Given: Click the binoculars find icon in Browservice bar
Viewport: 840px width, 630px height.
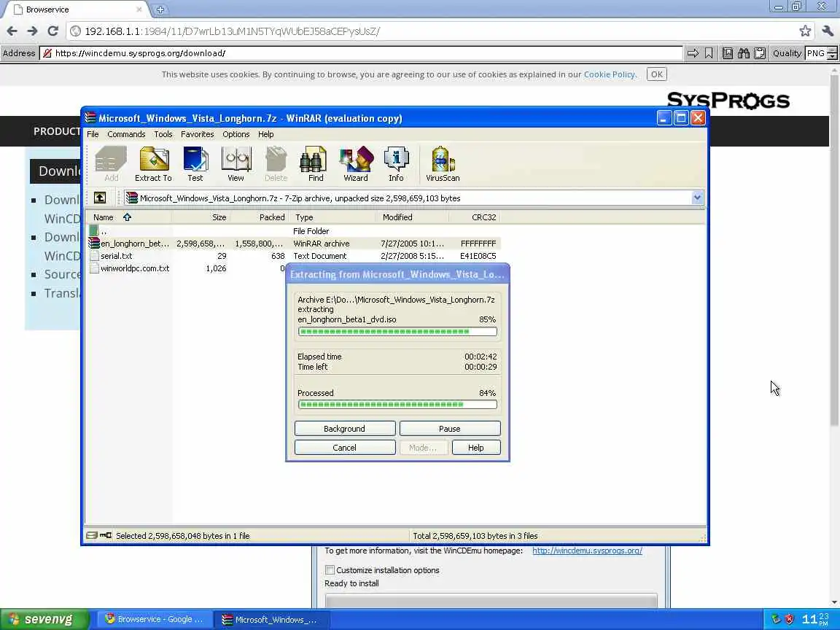Looking at the screenshot, I should (x=743, y=53).
